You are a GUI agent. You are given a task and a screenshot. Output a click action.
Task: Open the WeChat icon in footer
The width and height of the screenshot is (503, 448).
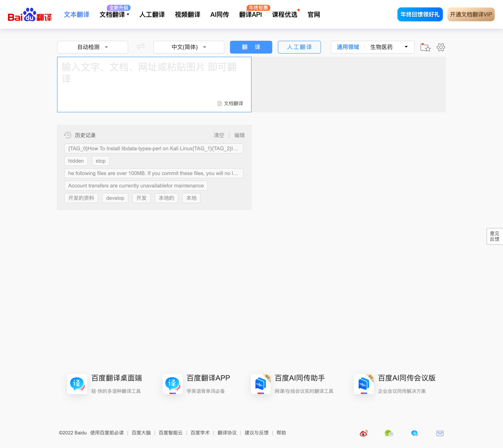[x=389, y=433]
